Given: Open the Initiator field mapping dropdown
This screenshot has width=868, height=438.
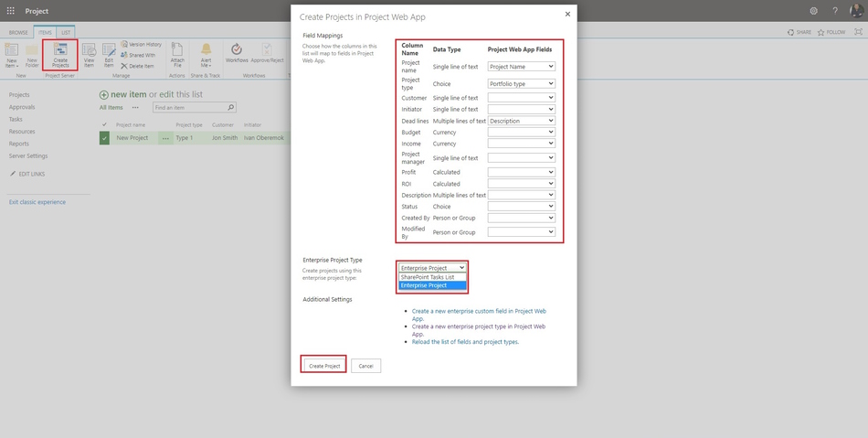Looking at the screenshot, I should pos(522,109).
